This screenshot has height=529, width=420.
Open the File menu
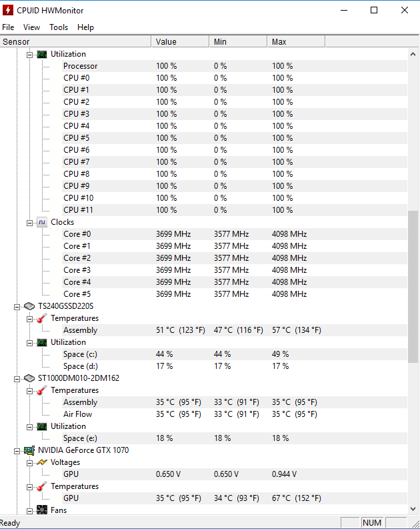tap(8, 27)
